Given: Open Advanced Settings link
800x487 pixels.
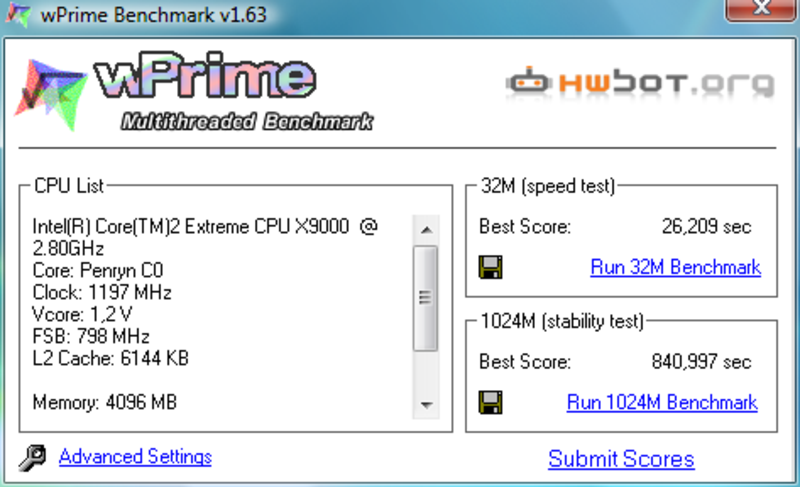Looking at the screenshot, I should tap(135, 456).
